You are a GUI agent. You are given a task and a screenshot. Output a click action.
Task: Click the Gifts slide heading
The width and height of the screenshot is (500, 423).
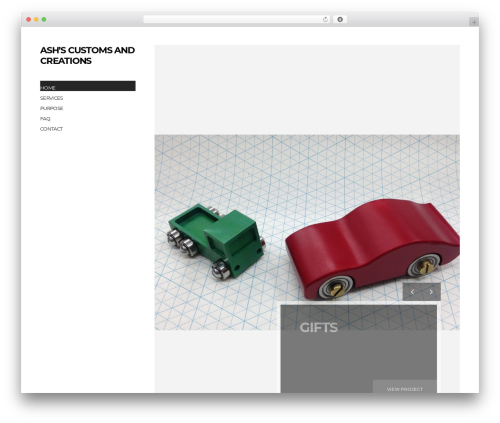(x=319, y=327)
